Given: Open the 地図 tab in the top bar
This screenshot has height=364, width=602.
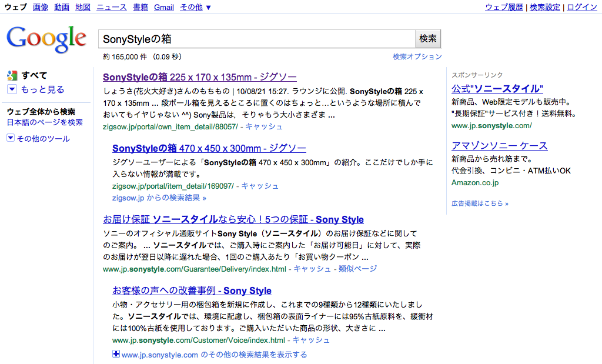Looking at the screenshot, I should 82,7.
